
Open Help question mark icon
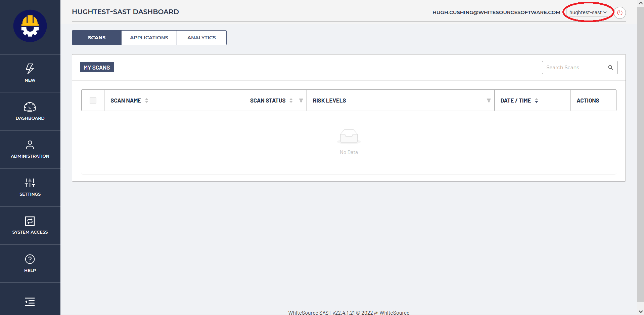point(30,259)
